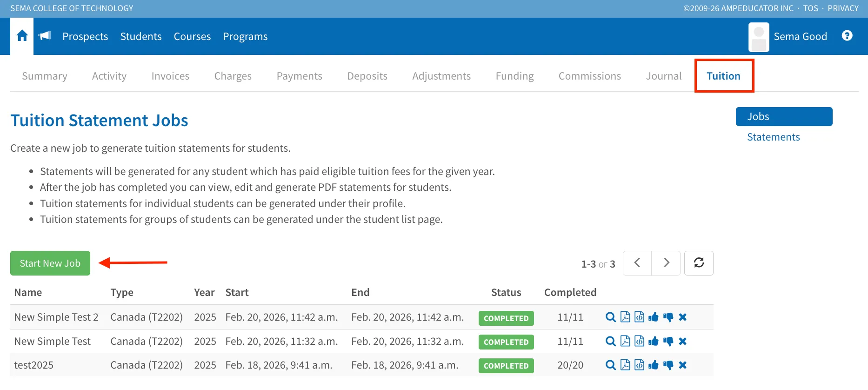Open the Prospects menu
868x390 pixels.
(x=85, y=36)
